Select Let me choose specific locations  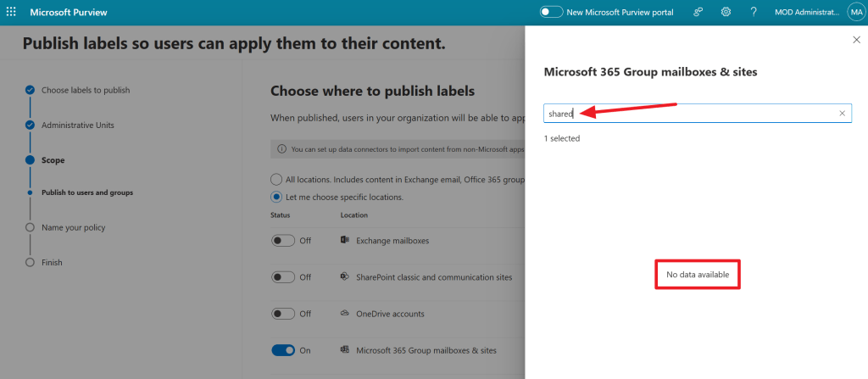coord(276,197)
